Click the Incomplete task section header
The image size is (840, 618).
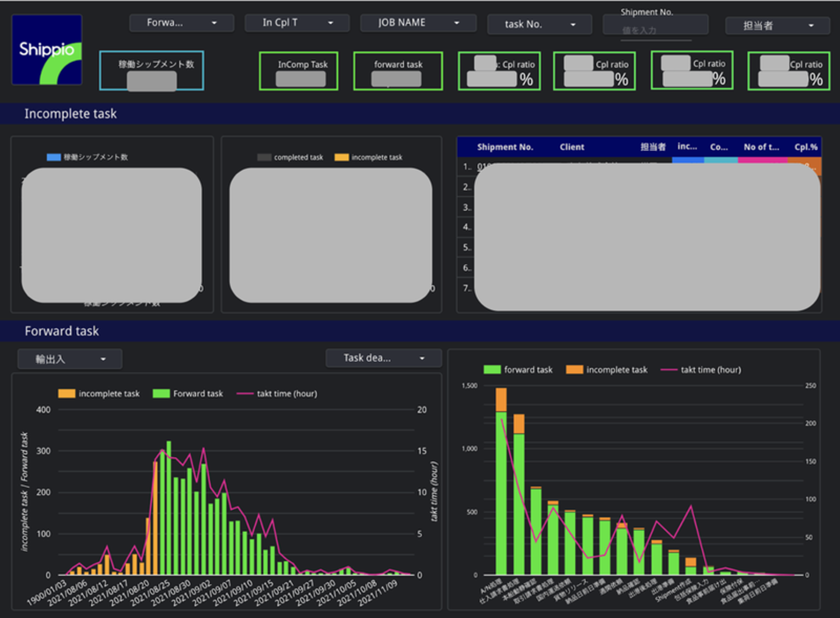pos(71,114)
